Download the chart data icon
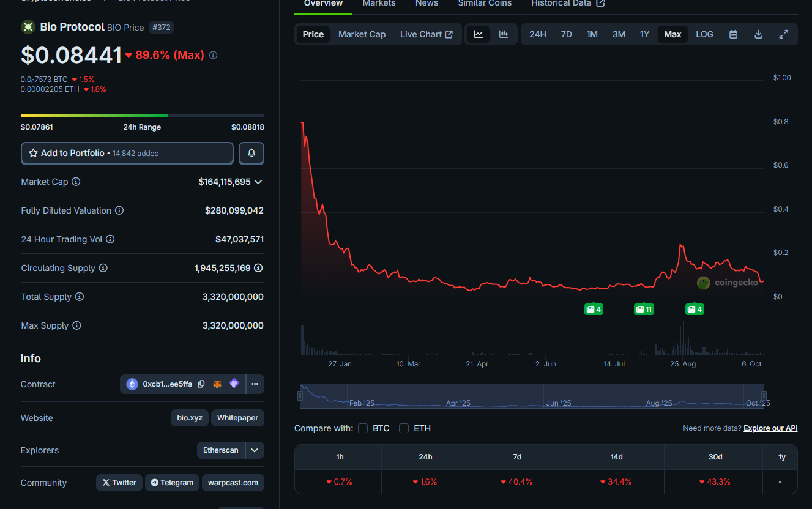812x509 pixels. (x=758, y=34)
